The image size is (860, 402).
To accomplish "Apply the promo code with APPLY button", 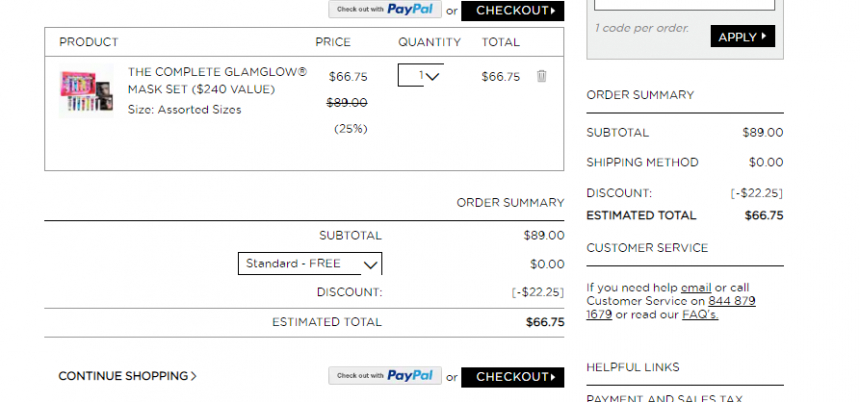I will (743, 37).
